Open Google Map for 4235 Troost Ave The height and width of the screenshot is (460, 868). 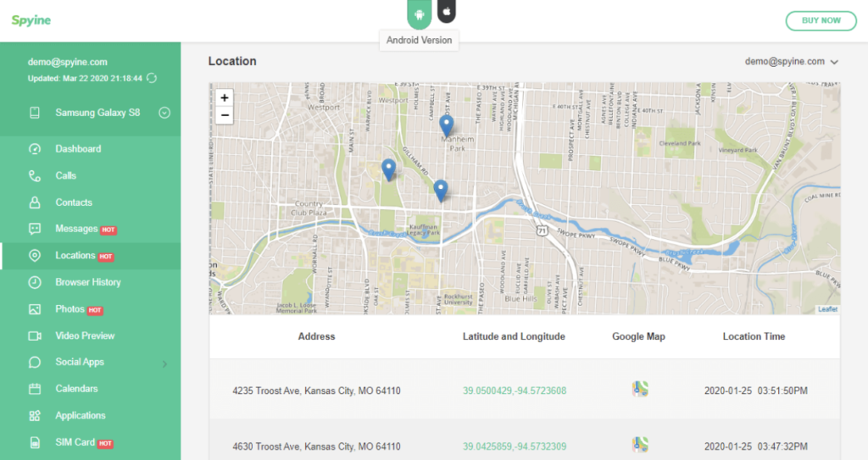pyautogui.click(x=640, y=389)
